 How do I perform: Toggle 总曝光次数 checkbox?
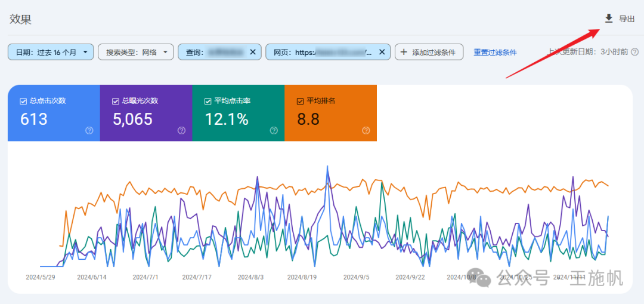[116, 101]
